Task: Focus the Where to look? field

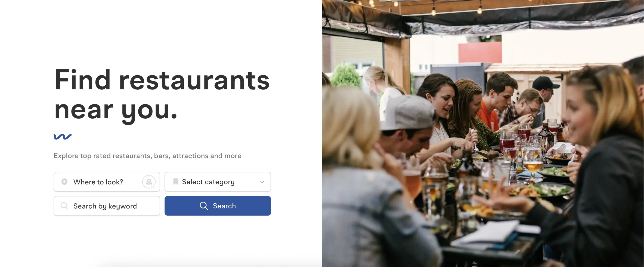Action: [x=107, y=182]
